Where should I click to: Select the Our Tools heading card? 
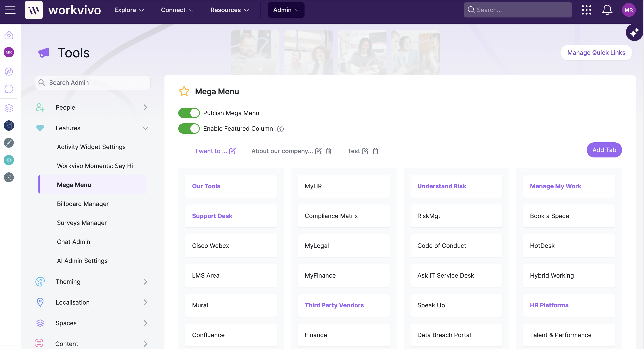(x=231, y=186)
